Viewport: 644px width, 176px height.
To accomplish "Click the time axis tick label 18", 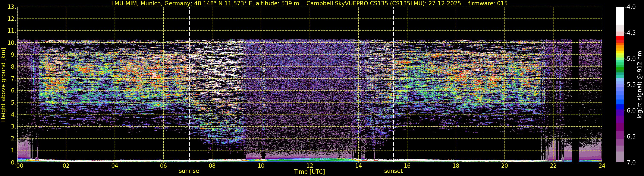I will (456, 166).
